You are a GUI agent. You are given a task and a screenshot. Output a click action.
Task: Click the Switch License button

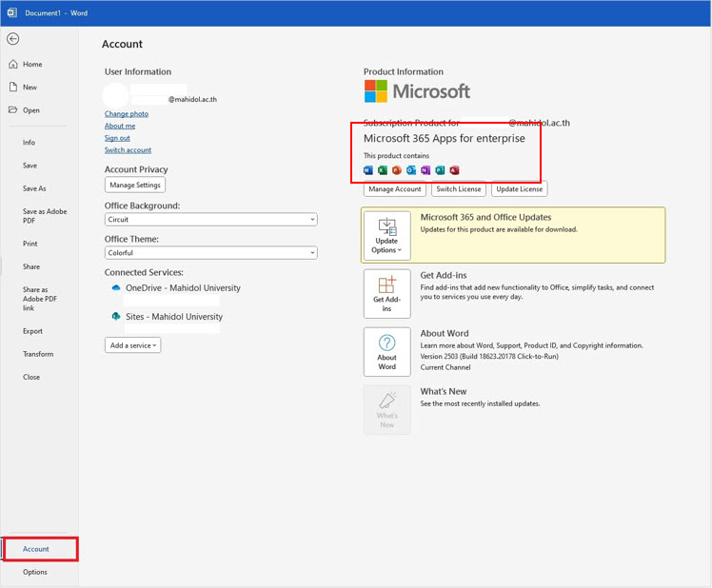pos(458,189)
